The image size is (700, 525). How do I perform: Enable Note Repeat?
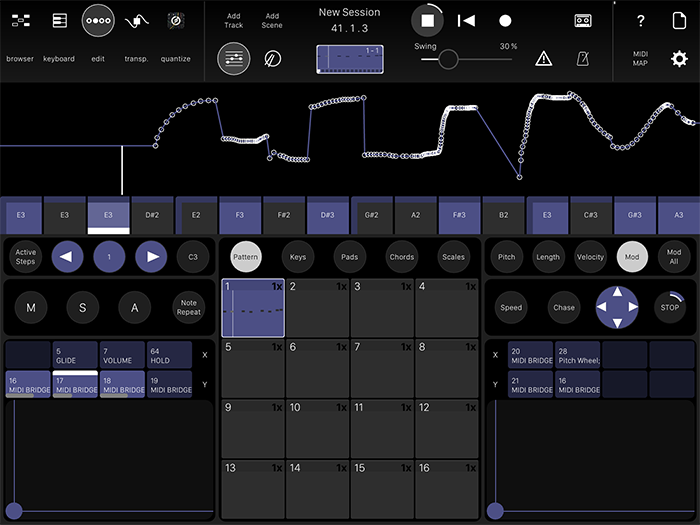188,308
